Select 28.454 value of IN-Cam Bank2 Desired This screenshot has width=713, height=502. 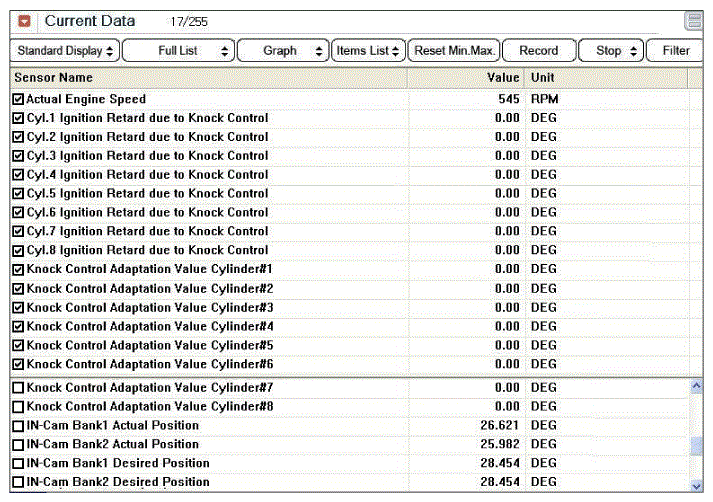pyautogui.click(x=499, y=482)
